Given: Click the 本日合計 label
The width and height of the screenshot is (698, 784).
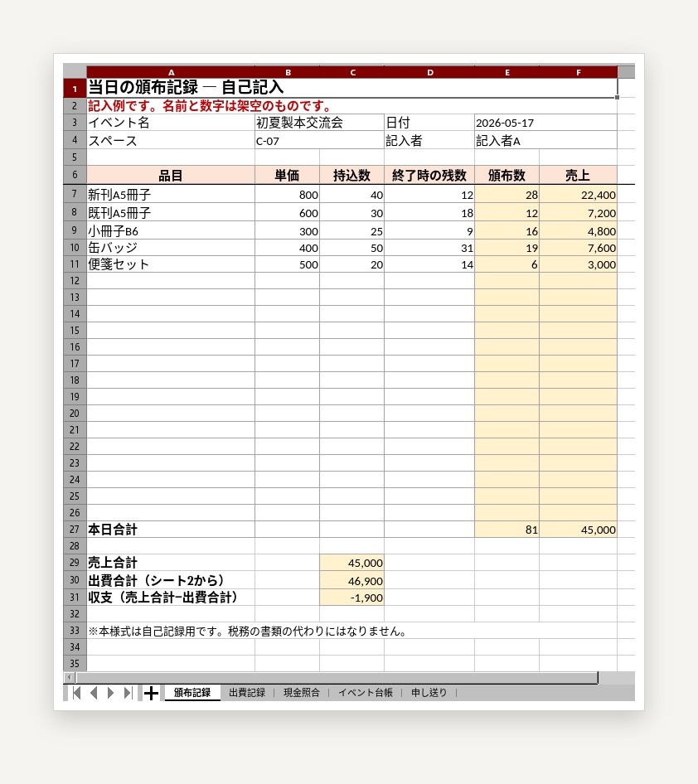Looking at the screenshot, I should (x=171, y=530).
